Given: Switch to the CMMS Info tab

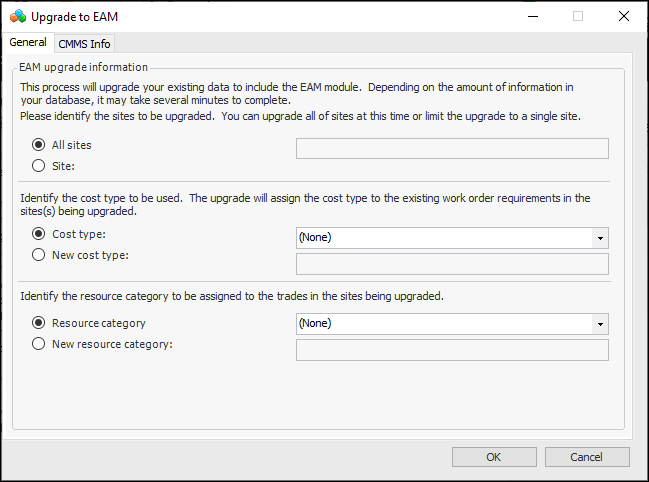Looking at the screenshot, I should tap(85, 43).
